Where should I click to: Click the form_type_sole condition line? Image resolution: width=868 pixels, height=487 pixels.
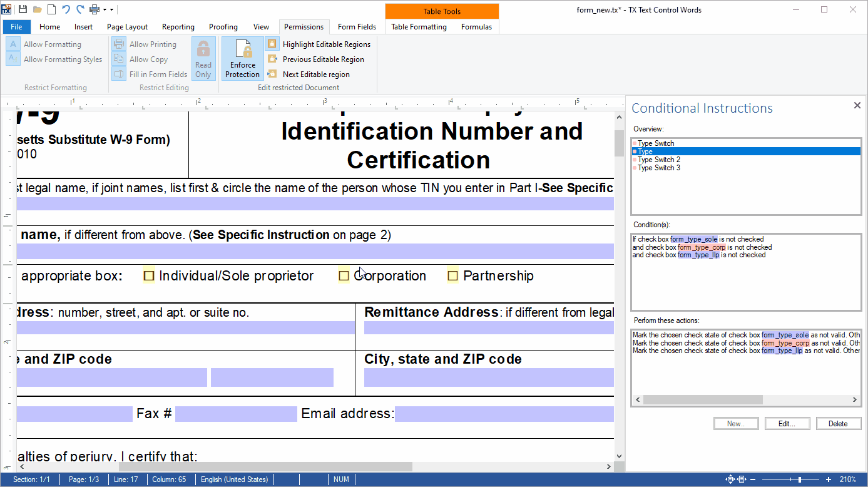click(x=698, y=239)
